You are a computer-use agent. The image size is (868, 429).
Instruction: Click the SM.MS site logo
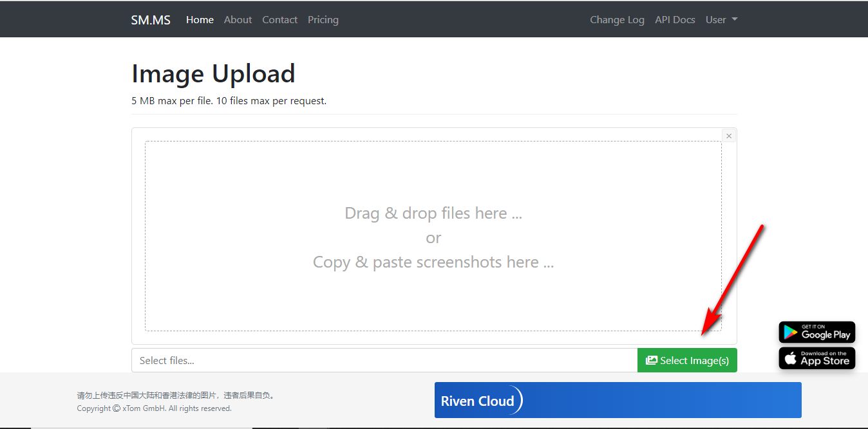[150, 19]
